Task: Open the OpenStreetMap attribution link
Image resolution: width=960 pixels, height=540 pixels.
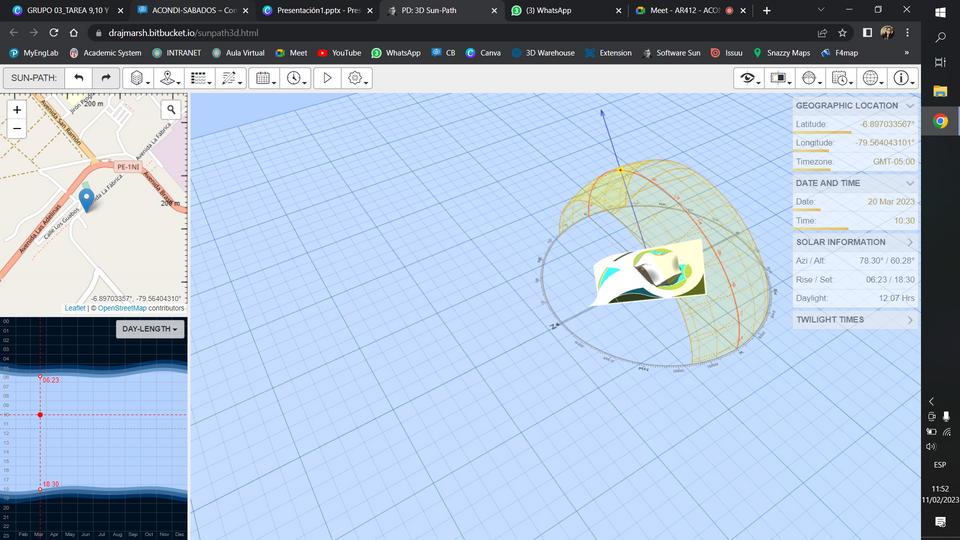Action: (x=122, y=308)
